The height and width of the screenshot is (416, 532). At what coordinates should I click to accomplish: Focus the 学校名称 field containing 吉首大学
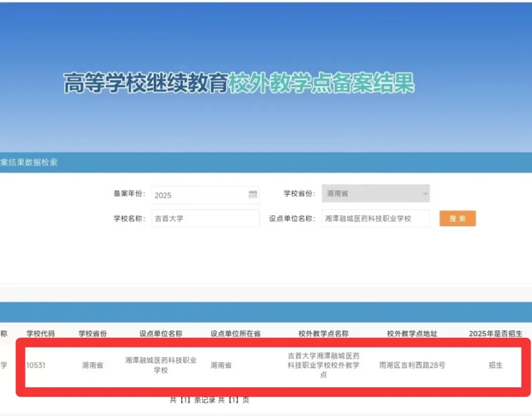(205, 218)
